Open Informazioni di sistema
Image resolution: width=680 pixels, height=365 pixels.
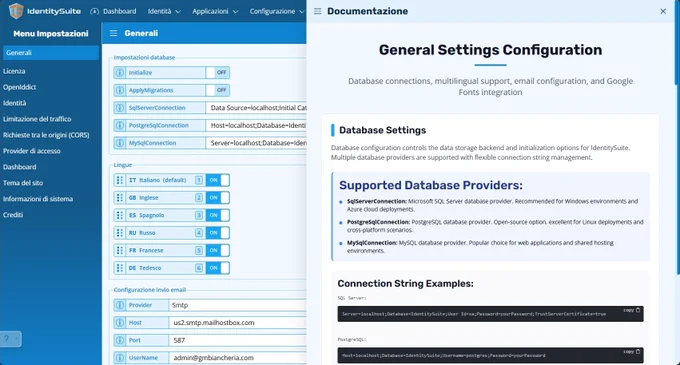click(38, 199)
